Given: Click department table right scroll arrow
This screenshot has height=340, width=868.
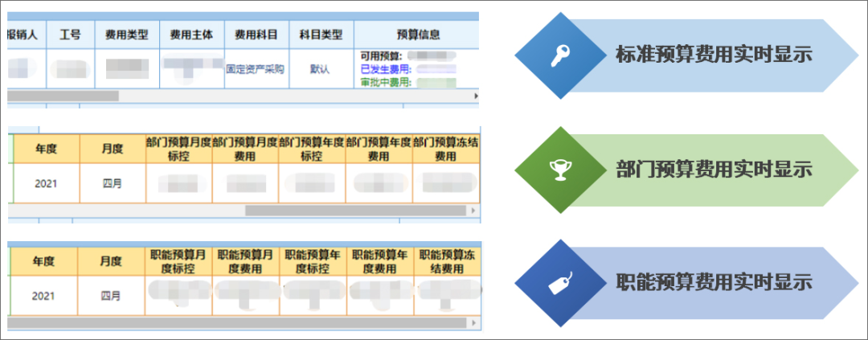Looking at the screenshot, I should point(473,211).
